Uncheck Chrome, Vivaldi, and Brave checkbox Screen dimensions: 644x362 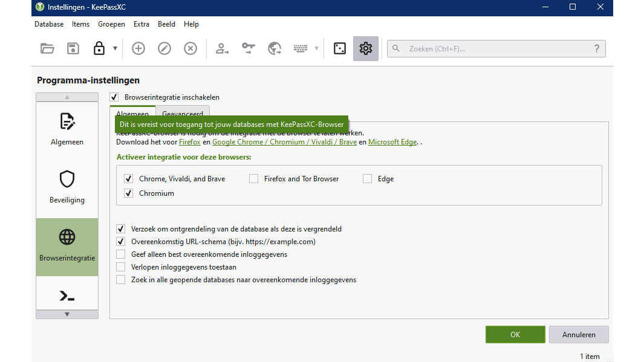coord(129,178)
